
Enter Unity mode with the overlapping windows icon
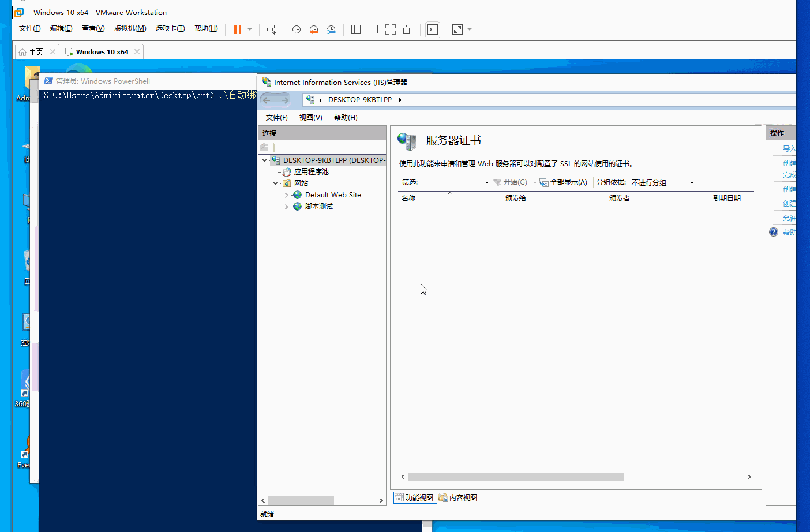pyautogui.click(x=408, y=29)
